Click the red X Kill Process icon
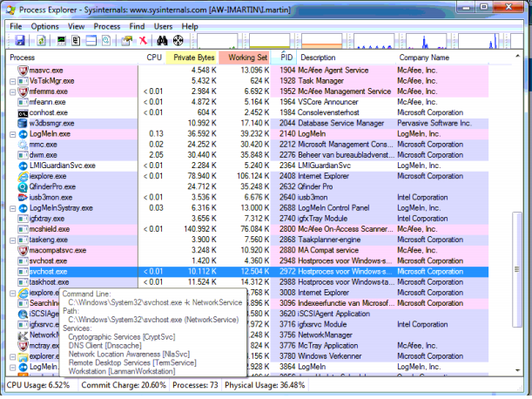Screen dimensions: 532x399 [143, 40]
